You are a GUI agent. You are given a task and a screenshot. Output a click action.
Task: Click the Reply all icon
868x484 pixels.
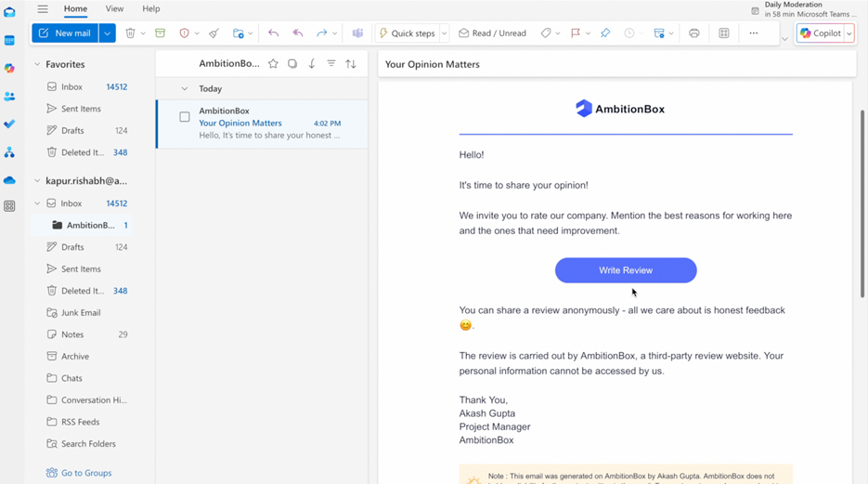point(298,33)
